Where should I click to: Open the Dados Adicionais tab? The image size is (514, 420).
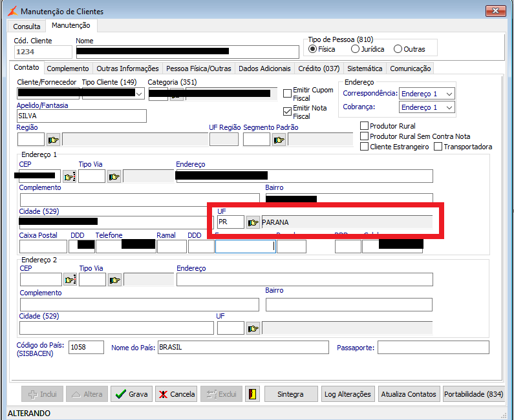[264, 68]
